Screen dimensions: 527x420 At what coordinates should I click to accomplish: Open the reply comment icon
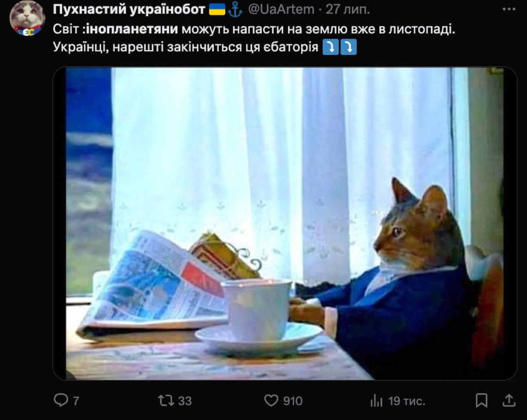[60, 400]
